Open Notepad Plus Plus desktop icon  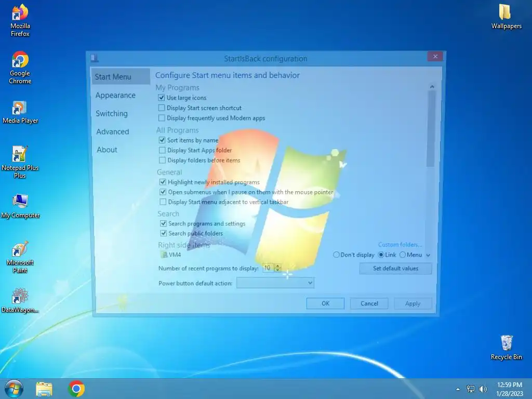pyautogui.click(x=20, y=162)
